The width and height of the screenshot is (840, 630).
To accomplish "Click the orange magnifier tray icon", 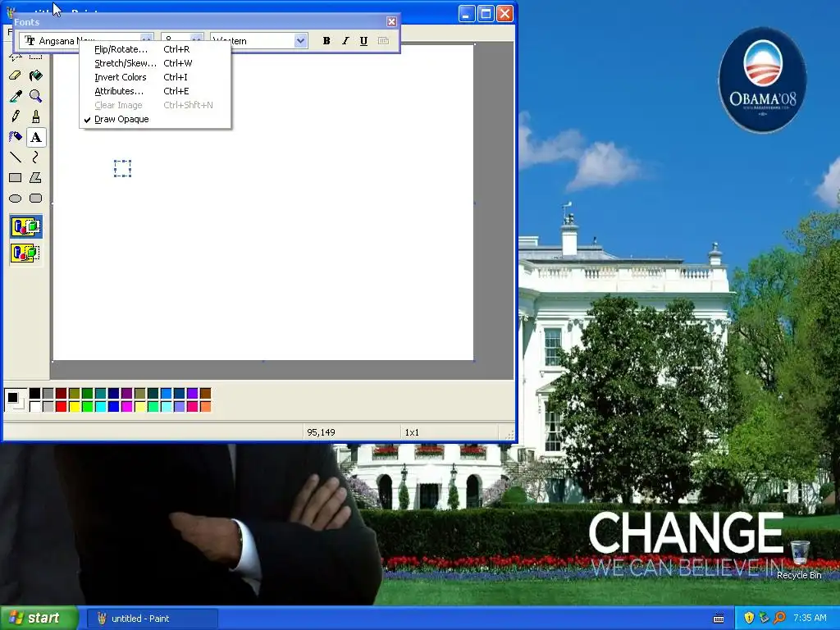I will (x=779, y=618).
